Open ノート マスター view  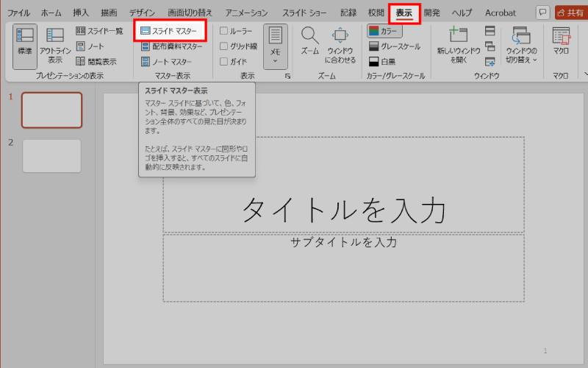(167, 61)
